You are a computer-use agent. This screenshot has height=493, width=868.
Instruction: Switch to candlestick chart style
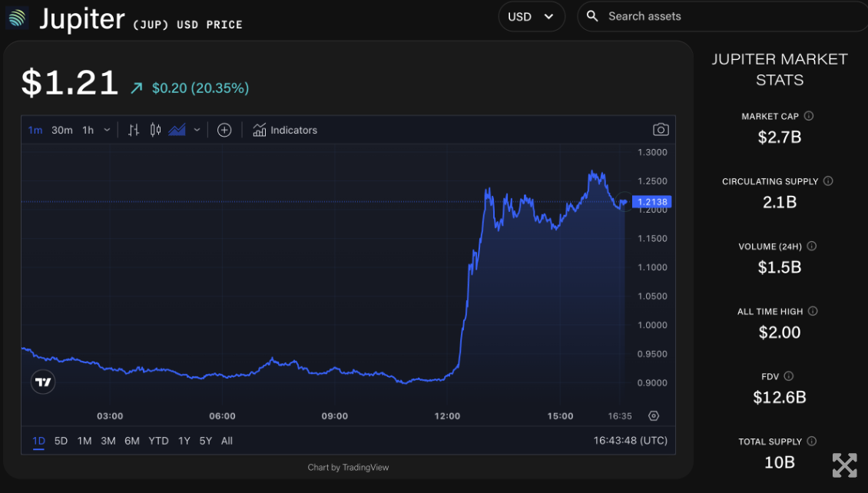(x=155, y=130)
